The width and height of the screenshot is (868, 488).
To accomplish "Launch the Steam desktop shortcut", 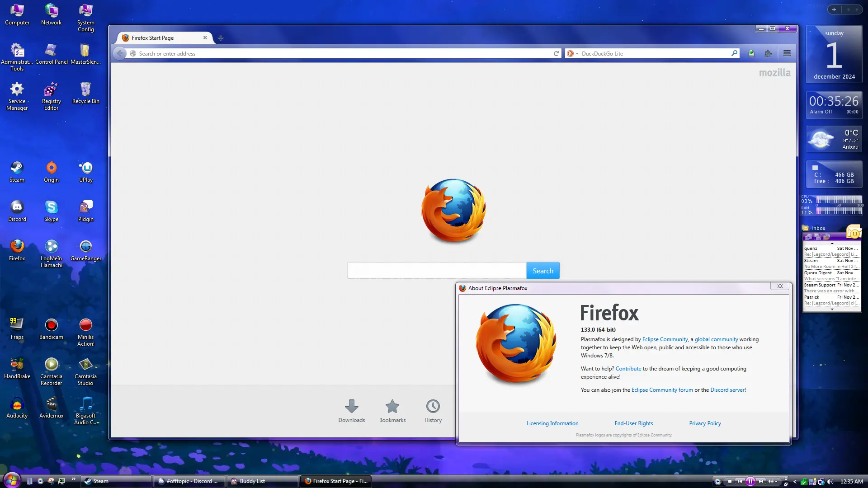I will pos(17,172).
